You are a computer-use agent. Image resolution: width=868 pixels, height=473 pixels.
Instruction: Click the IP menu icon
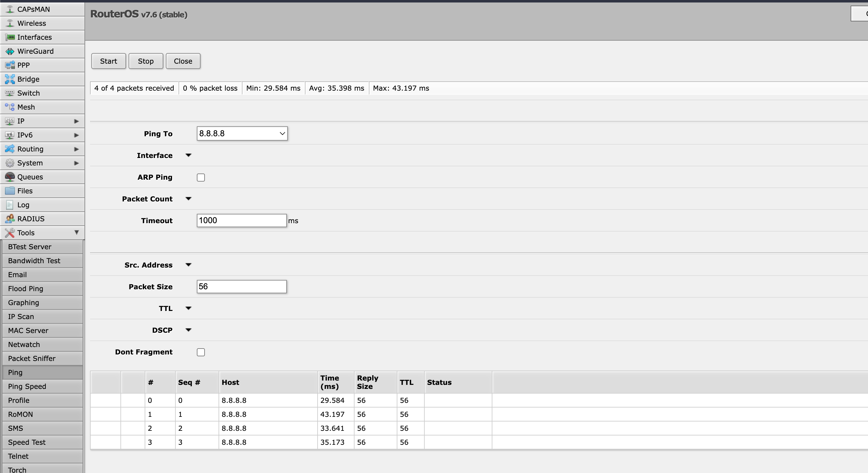point(10,121)
